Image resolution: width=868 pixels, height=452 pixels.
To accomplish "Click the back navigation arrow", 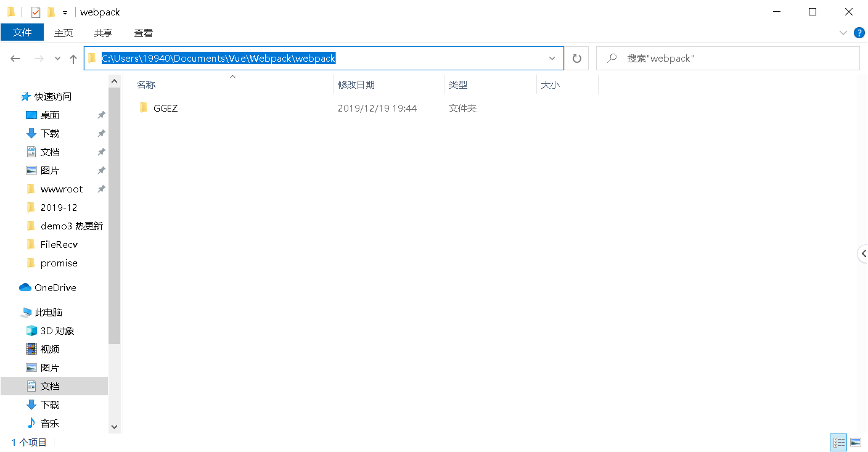I will click(x=15, y=58).
